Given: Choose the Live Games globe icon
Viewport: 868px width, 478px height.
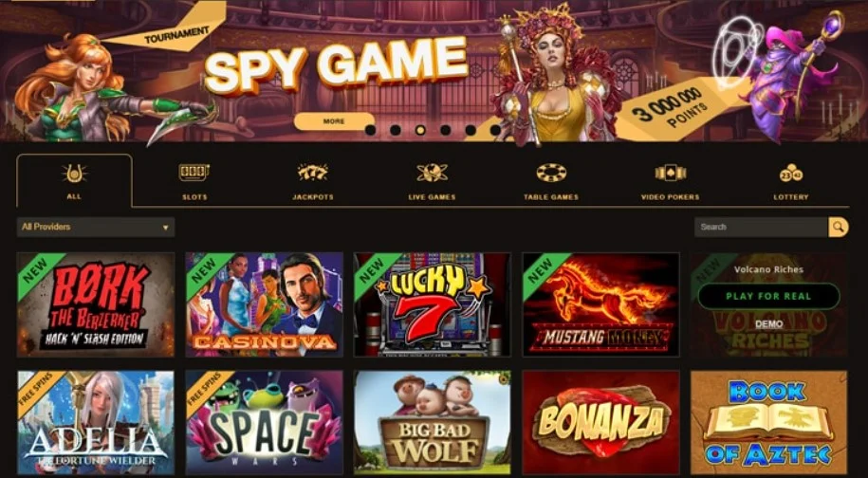Looking at the screenshot, I should click(432, 173).
